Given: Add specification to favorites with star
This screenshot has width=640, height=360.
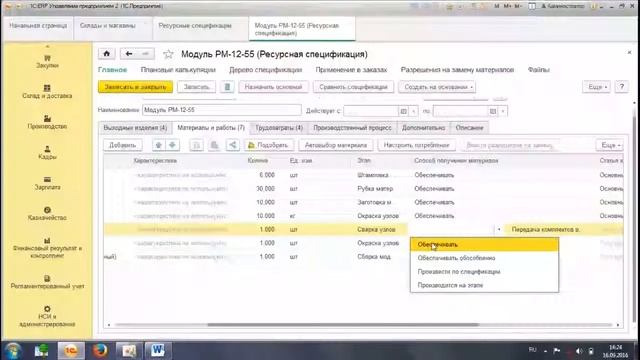Looking at the screenshot, I should [x=168, y=54].
